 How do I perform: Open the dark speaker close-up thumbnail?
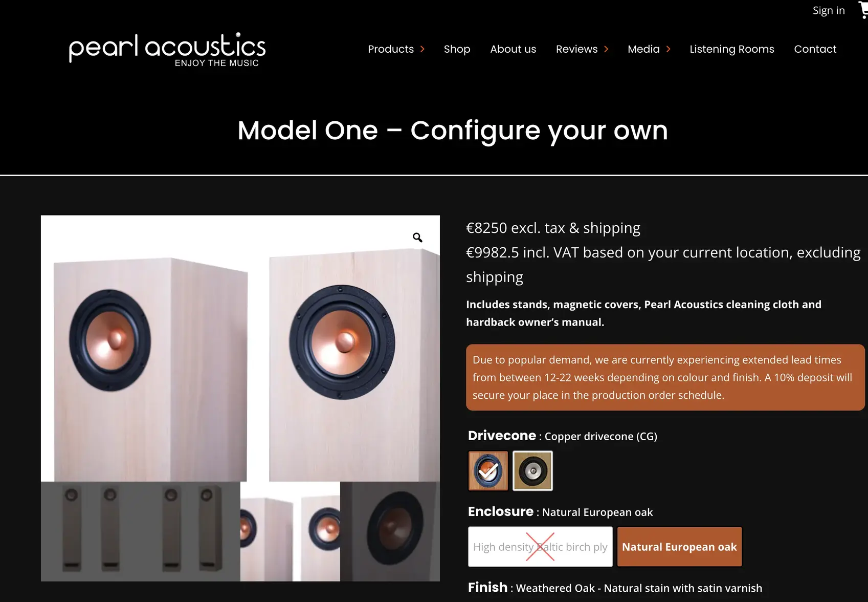click(390, 531)
